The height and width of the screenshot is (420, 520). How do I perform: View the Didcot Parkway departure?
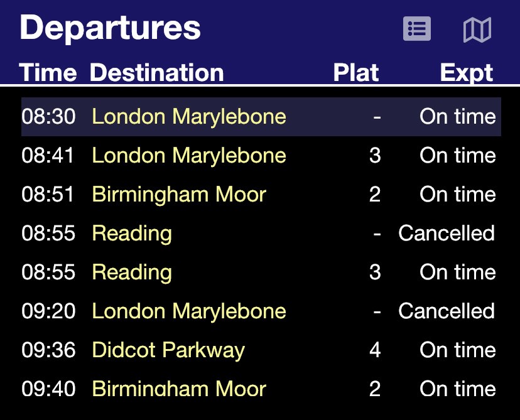(168, 350)
